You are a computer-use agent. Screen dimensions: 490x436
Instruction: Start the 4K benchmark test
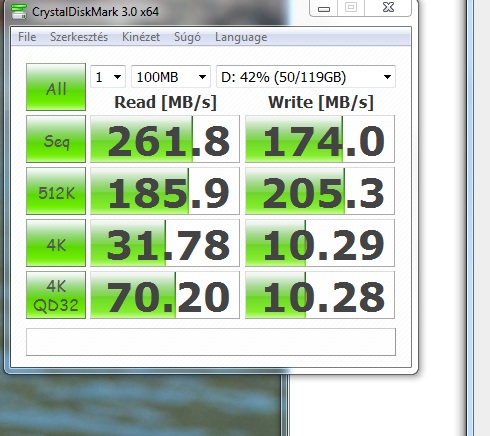coord(56,243)
